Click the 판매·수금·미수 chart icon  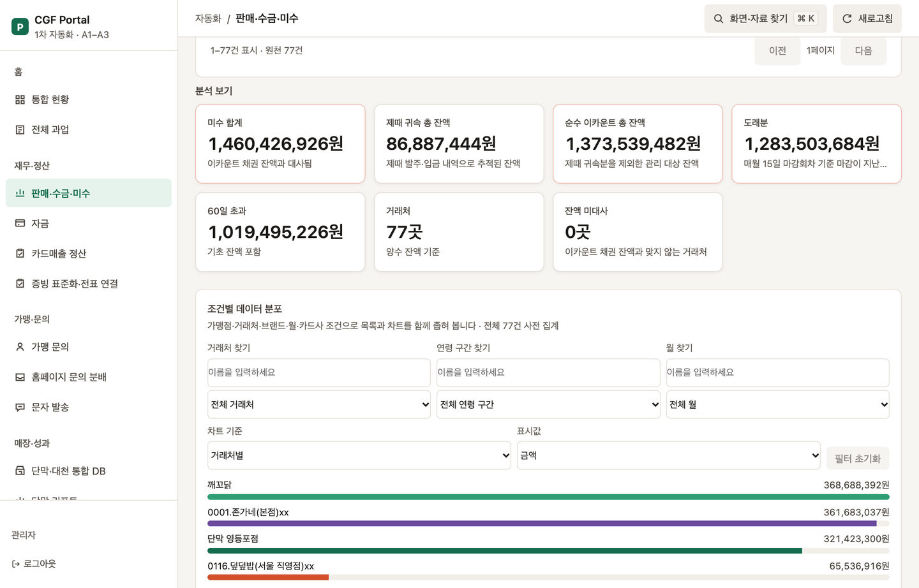point(20,193)
